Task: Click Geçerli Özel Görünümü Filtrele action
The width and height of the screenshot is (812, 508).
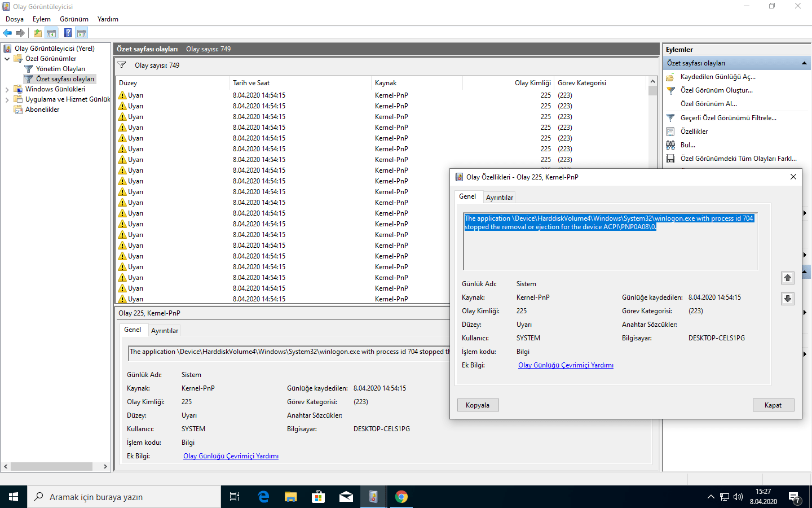Action: 728,118
